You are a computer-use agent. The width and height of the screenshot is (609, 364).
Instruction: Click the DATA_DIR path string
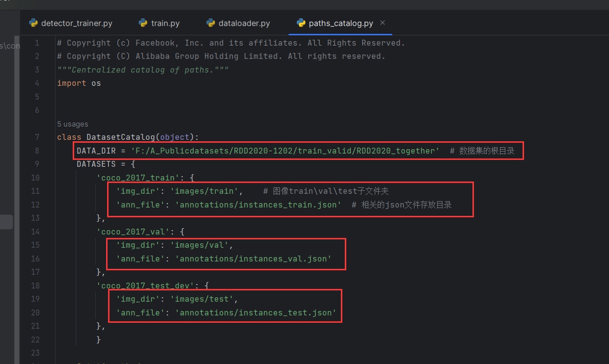tap(285, 151)
